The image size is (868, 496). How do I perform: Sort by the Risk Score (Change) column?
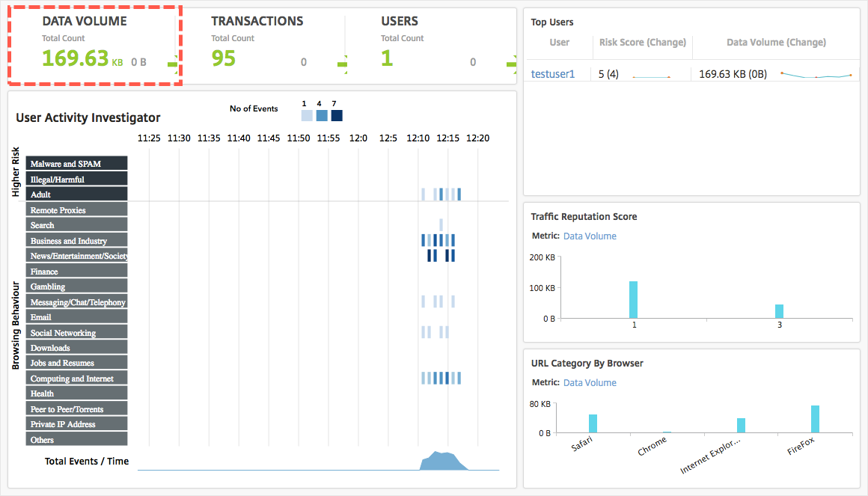click(643, 42)
